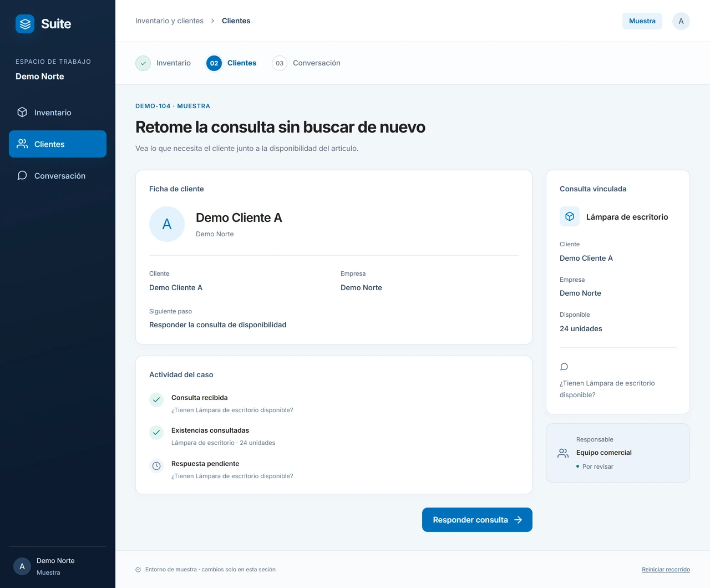Click the completed checkmark on Inventario step

143,63
